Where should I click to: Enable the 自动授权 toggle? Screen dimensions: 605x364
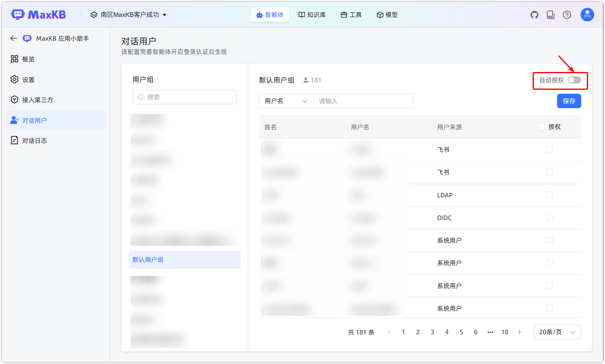(x=574, y=80)
